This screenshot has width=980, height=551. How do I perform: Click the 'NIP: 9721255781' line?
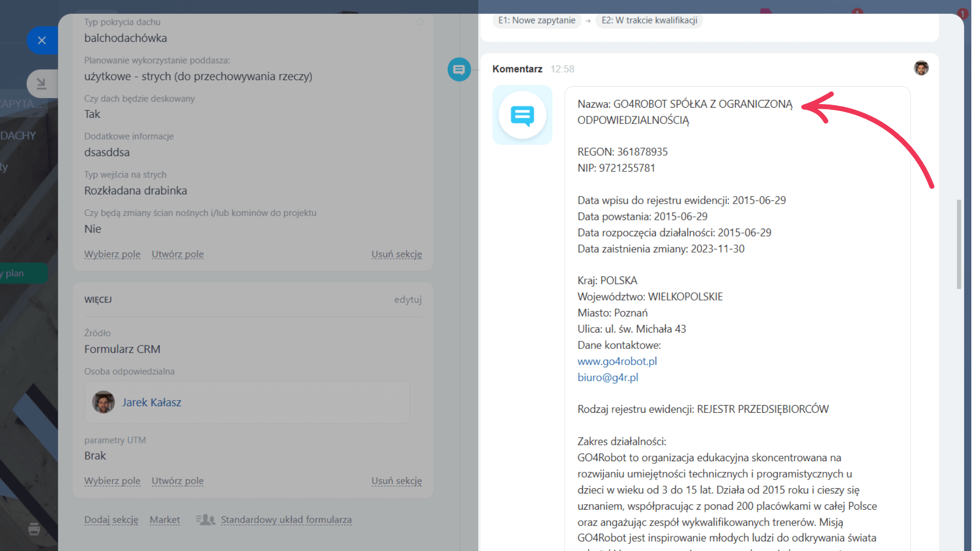click(616, 168)
